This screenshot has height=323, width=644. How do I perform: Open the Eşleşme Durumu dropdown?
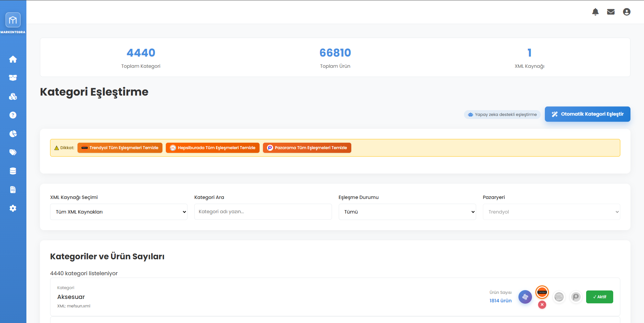(407, 212)
